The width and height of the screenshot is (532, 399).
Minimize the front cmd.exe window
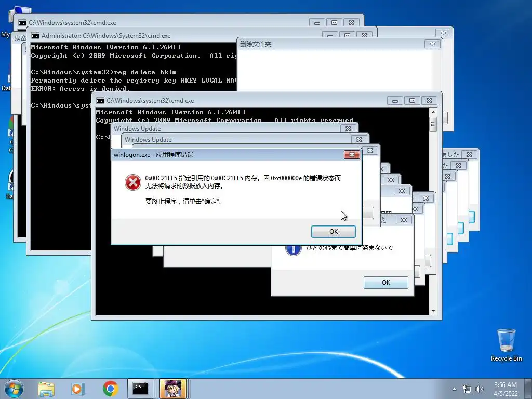point(395,101)
